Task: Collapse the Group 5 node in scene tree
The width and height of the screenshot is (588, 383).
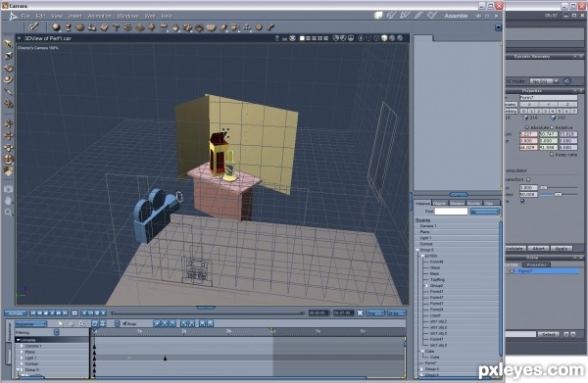Action: 417,250
